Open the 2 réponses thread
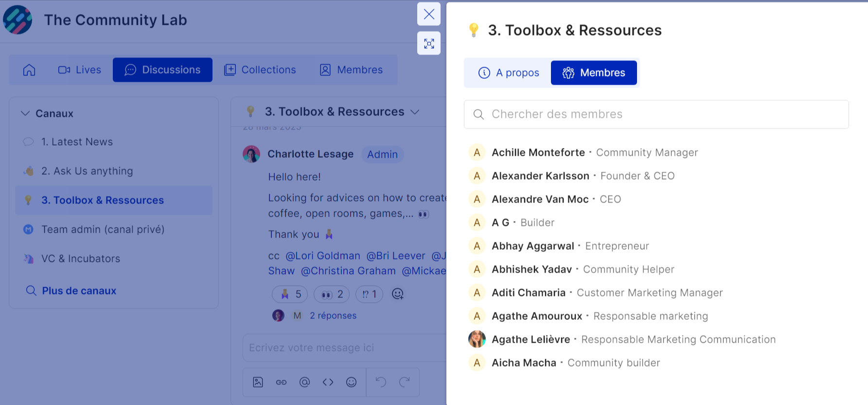Screen dimensions: 868x405 click(333, 315)
